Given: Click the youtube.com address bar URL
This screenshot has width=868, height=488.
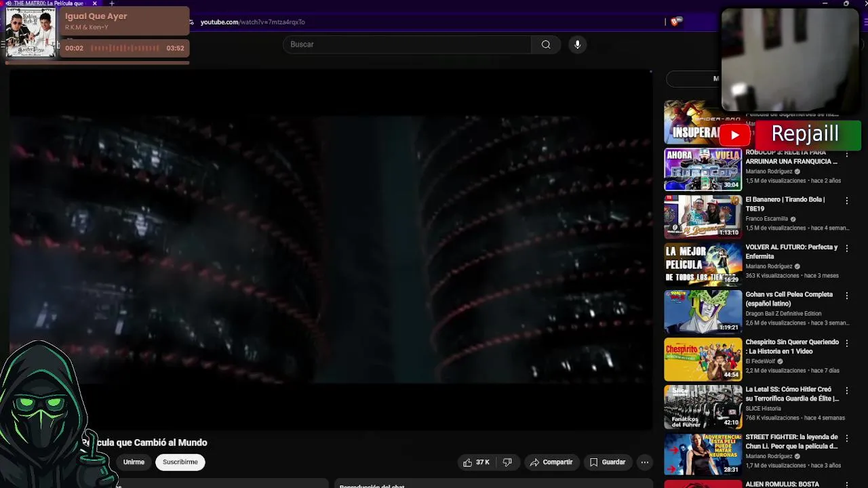Looking at the screenshot, I should coord(252,22).
